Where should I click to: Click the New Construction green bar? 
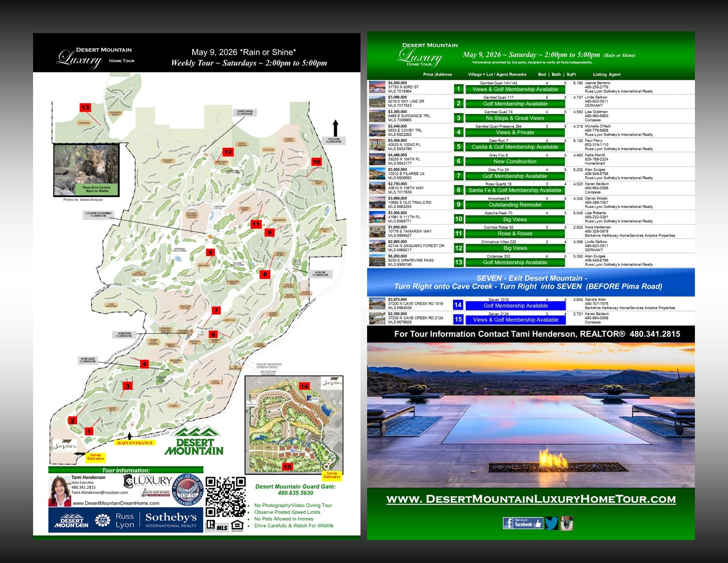(x=515, y=161)
